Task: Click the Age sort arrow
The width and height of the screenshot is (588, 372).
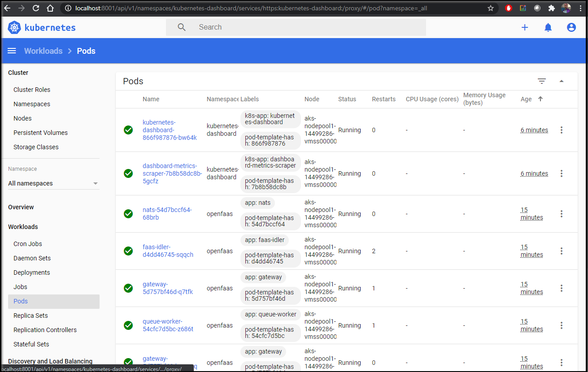Action: pyautogui.click(x=540, y=99)
